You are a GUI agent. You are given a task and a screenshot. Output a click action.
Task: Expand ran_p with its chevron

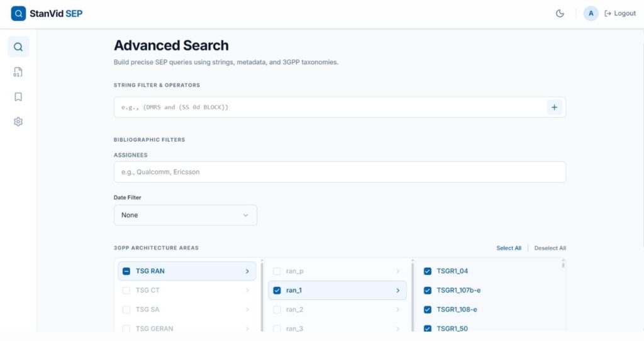[x=397, y=271]
